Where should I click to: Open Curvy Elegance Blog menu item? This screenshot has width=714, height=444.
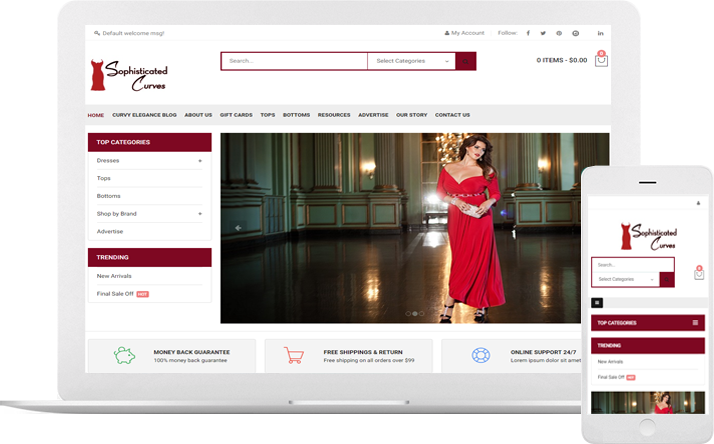tap(145, 115)
